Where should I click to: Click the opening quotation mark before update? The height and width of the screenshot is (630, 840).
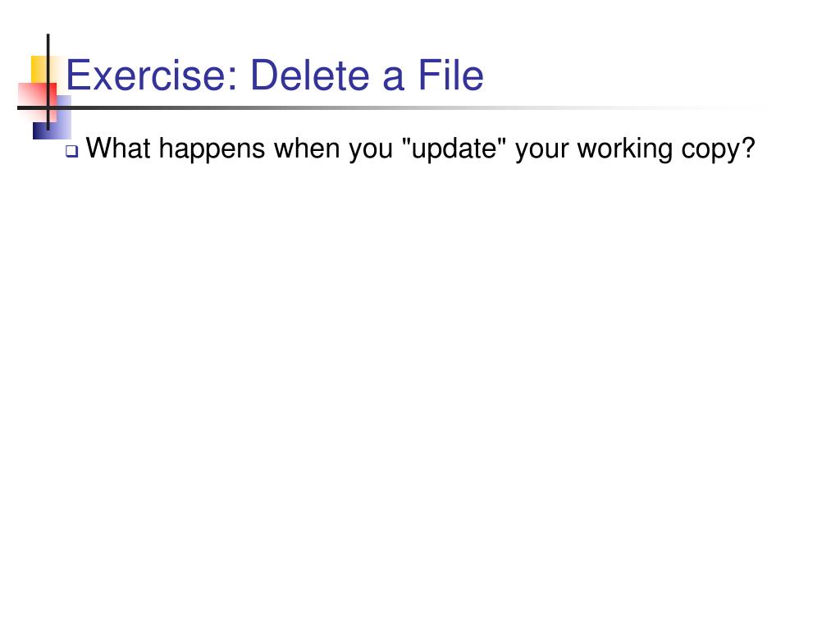click(406, 141)
